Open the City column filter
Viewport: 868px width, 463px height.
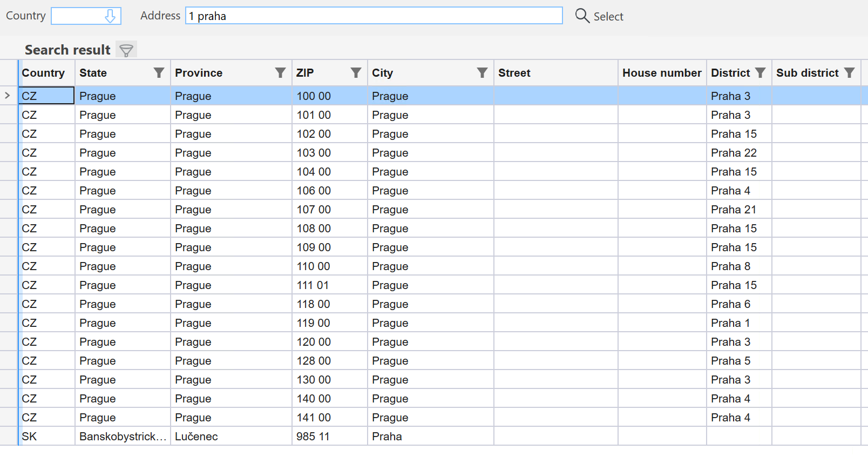[x=482, y=73]
